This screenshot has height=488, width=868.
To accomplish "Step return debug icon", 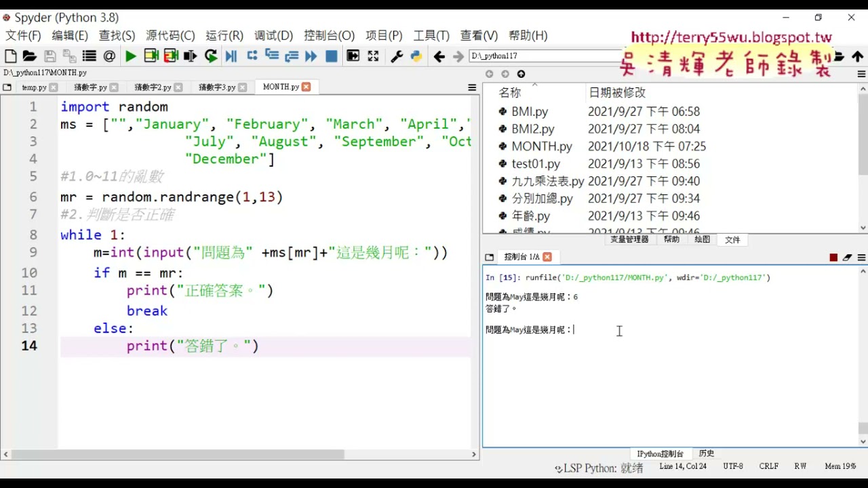I will click(x=292, y=56).
